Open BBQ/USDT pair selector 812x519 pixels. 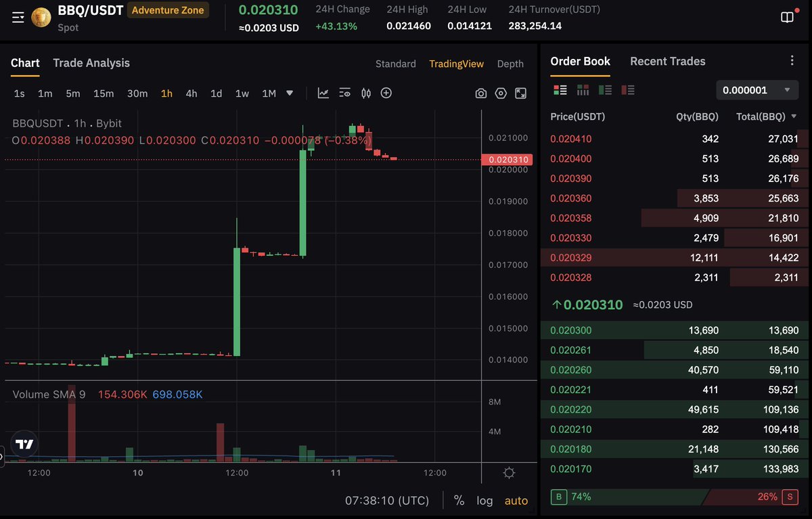coord(91,11)
